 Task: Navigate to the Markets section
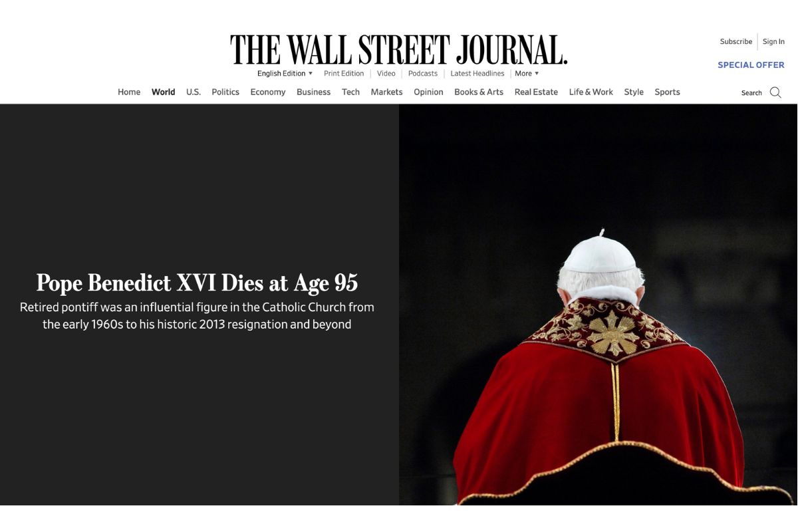click(386, 92)
